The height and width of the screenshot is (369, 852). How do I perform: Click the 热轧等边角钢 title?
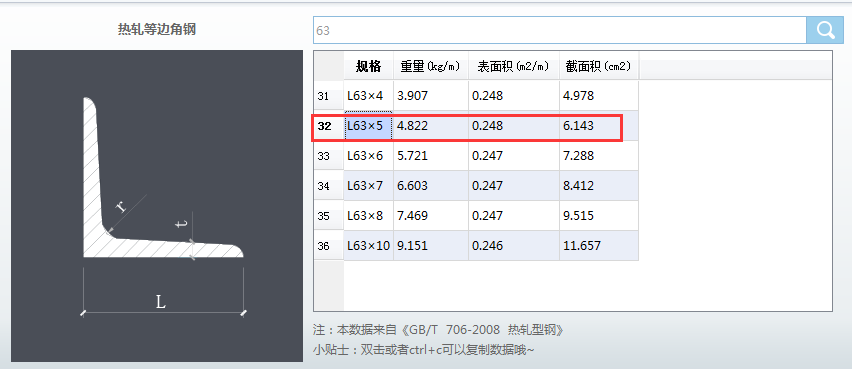[x=156, y=29]
